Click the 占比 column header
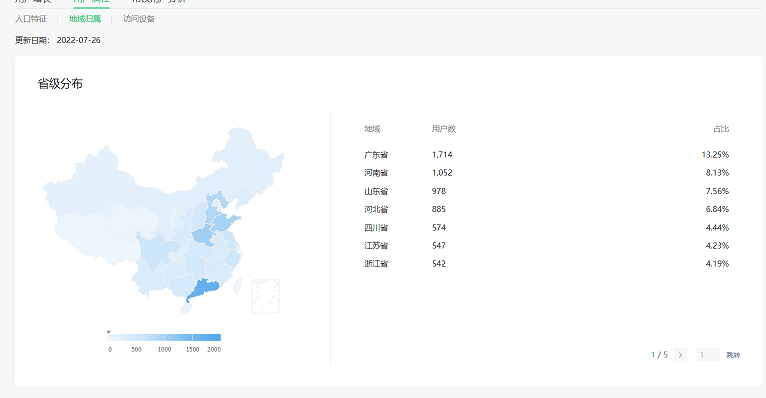The image size is (766, 398). (x=721, y=129)
